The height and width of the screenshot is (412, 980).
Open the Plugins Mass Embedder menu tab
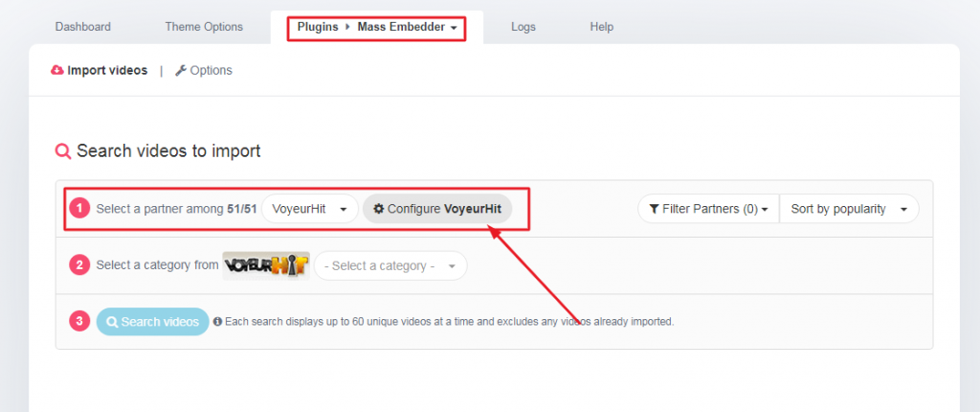pos(377,28)
